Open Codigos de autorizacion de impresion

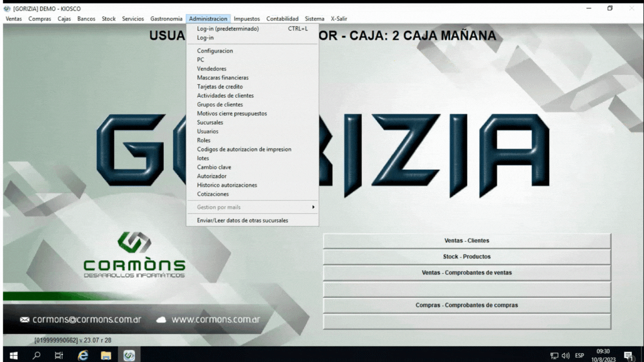coord(253,149)
